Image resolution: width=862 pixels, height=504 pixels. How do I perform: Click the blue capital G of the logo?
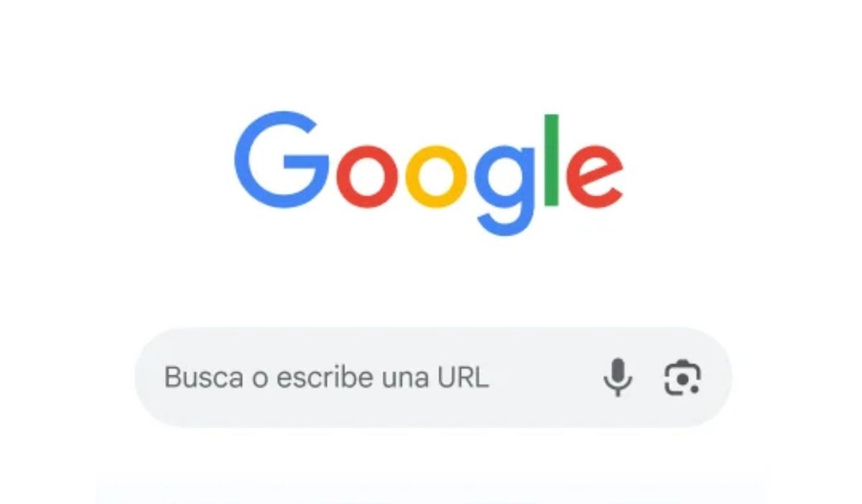pyautogui.click(x=282, y=159)
